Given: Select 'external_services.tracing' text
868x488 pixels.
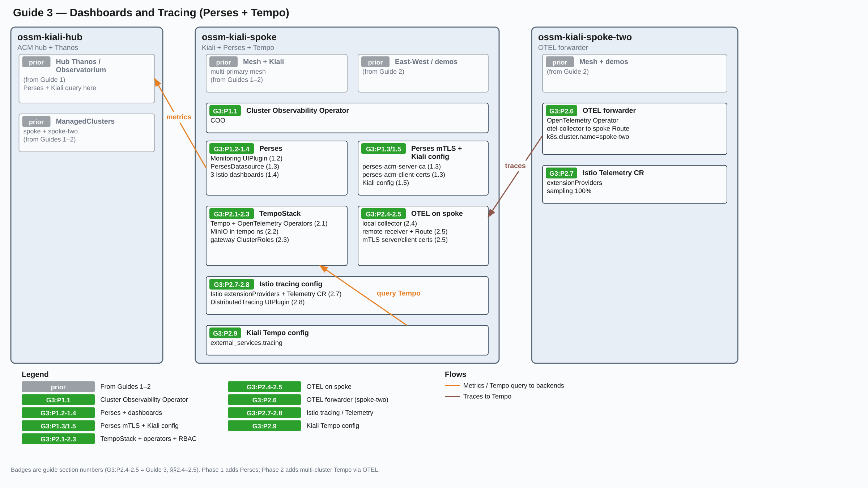Looking at the screenshot, I should tap(246, 343).
